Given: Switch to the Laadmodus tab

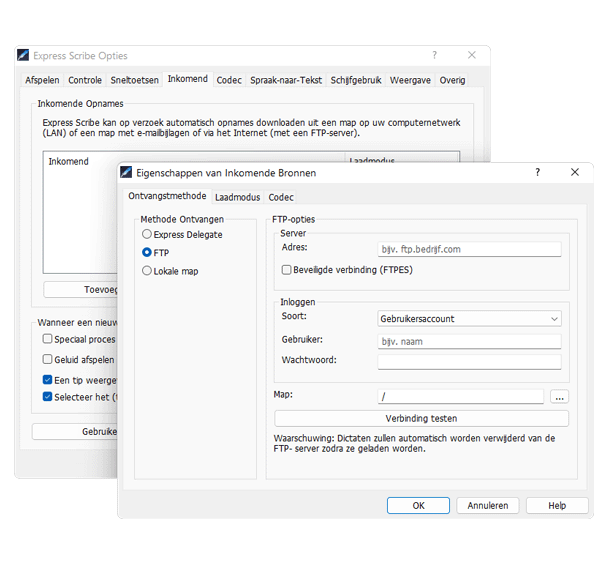Looking at the screenshot, I should [x=237, y=197].
